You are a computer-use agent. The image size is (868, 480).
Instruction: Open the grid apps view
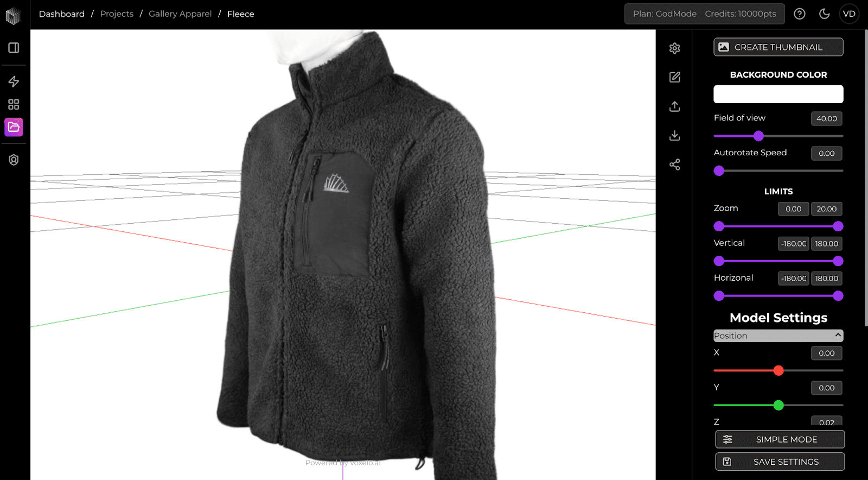14,104
